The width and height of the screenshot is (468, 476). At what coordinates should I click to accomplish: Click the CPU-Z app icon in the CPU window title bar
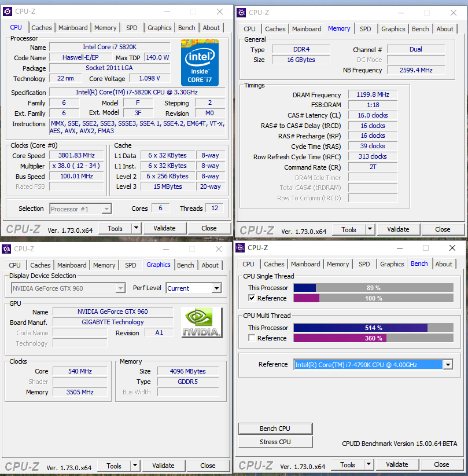(8, 12)
